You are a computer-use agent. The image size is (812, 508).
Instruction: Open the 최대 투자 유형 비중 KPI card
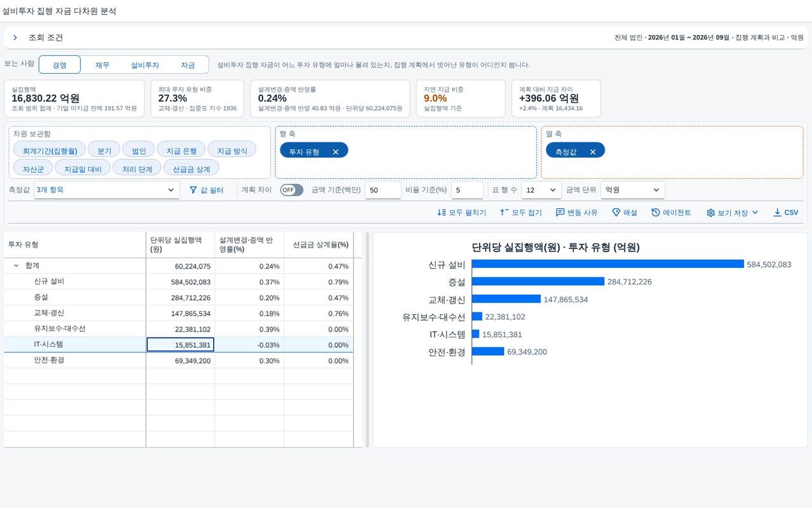[197, 98]
